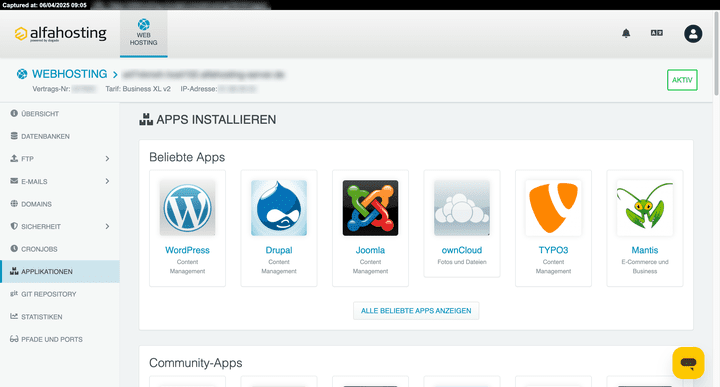
Task: Click the AKTIV status button
Action: pyautogui.click(x=682, y=80)
